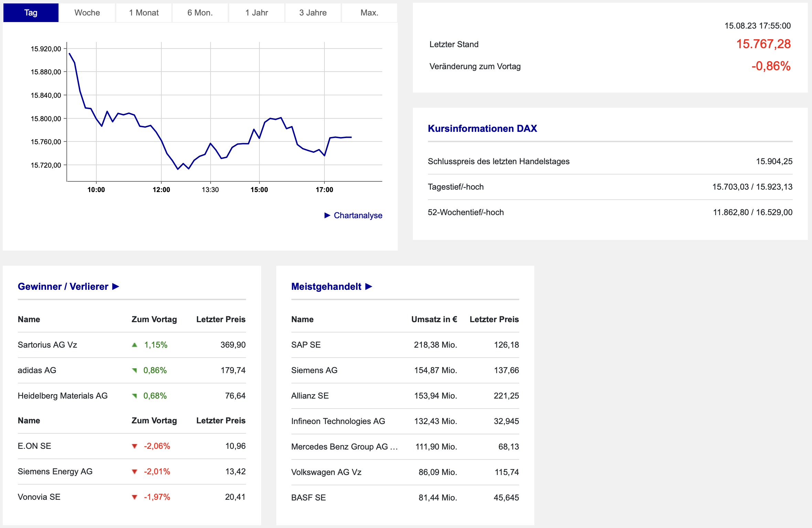Click the green up arrow for Sartorius AG Vz
812x528 pixels.
pyautogui.click(x=135, y=345)
